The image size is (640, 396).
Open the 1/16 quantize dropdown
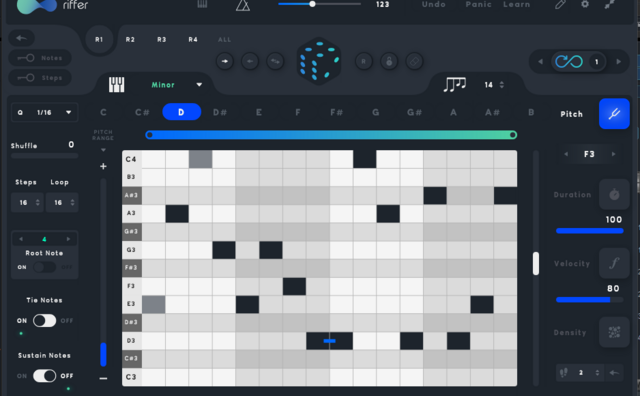pos(44,112)
